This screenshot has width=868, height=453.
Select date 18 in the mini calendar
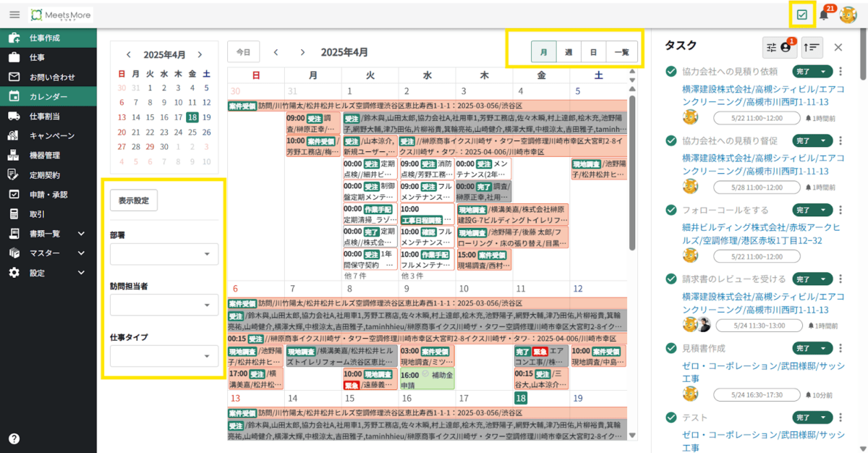tap(192, 117)
